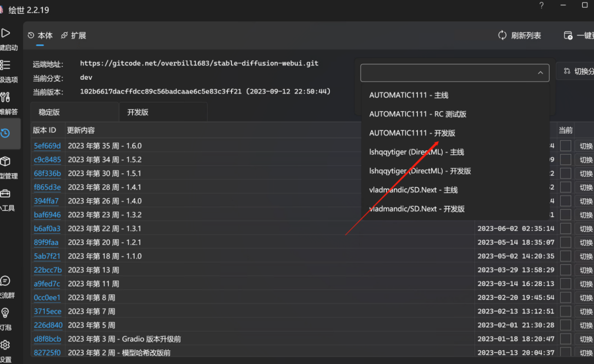The height and width of the screenshot is (364, 594).
Task: Click the current version hash text
Action: pos(205,91)
